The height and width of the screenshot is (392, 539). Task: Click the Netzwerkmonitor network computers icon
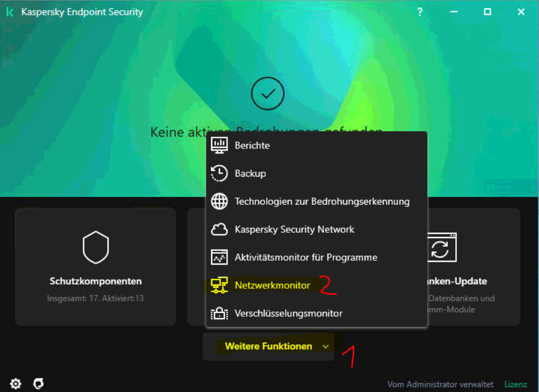tap(219, 285)
